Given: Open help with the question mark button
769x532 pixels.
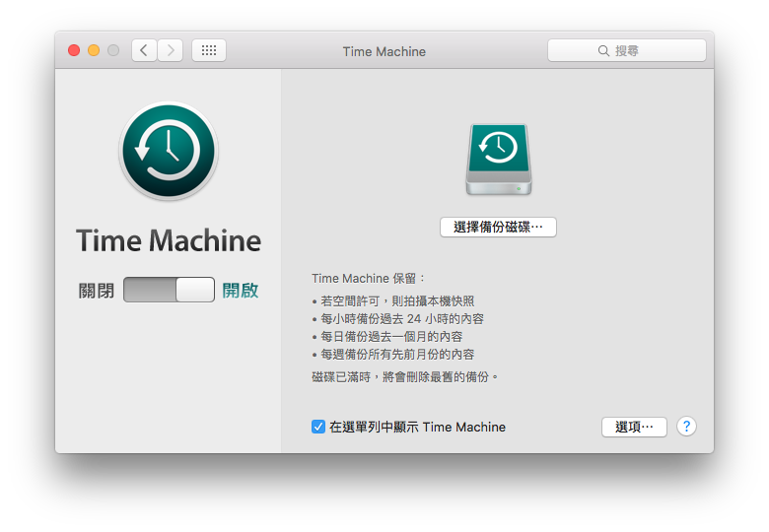Looking at the screenshot, I should point(686,427).
